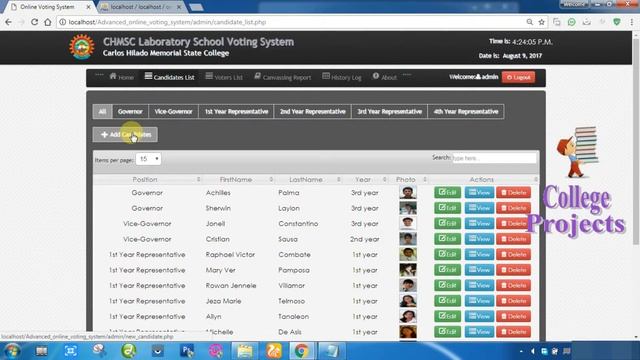Viewport: 640px width, 360px height.
Task: Click the zoom magnifier icon in the address bar
Action: point(529,22)
